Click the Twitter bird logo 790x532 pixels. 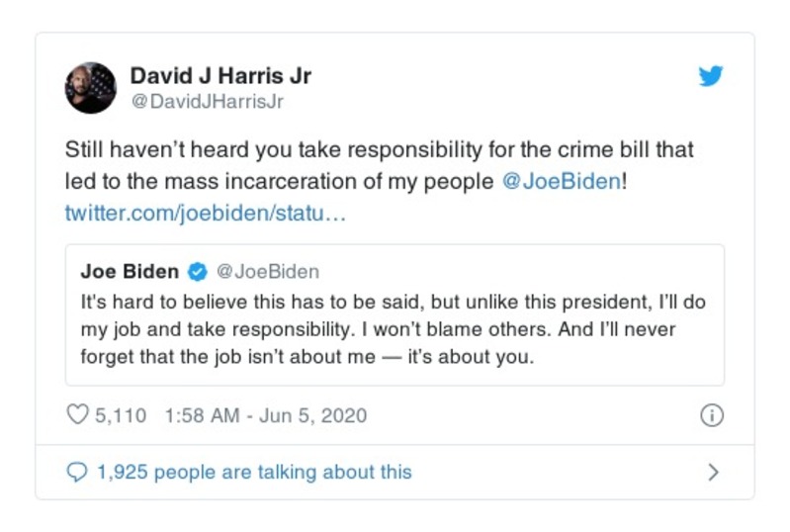click(x=711, y=76)
